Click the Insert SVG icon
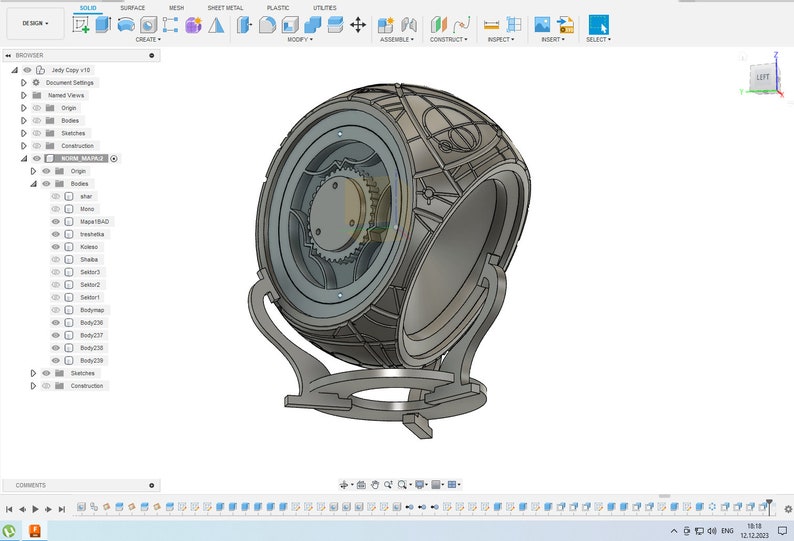 click(x=565, y=24)
